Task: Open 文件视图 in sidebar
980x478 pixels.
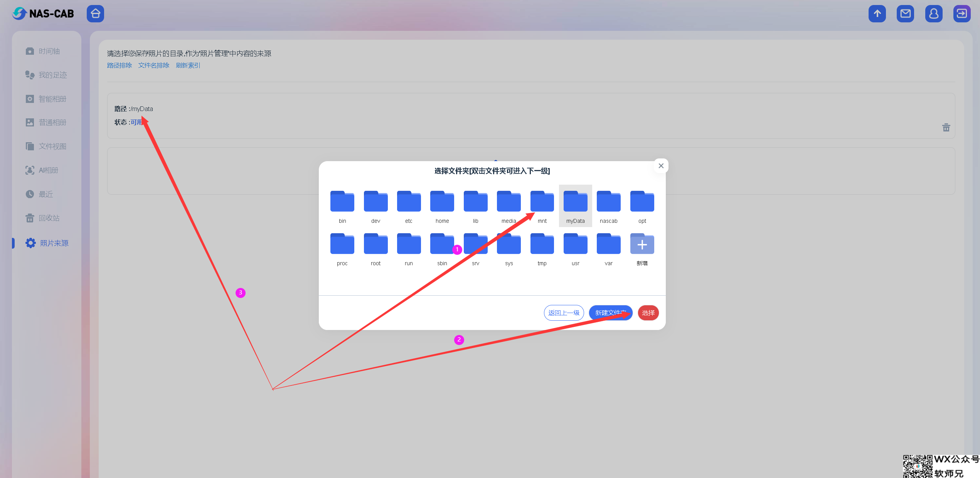Action: pyautogui.click(x=47, y=146)
